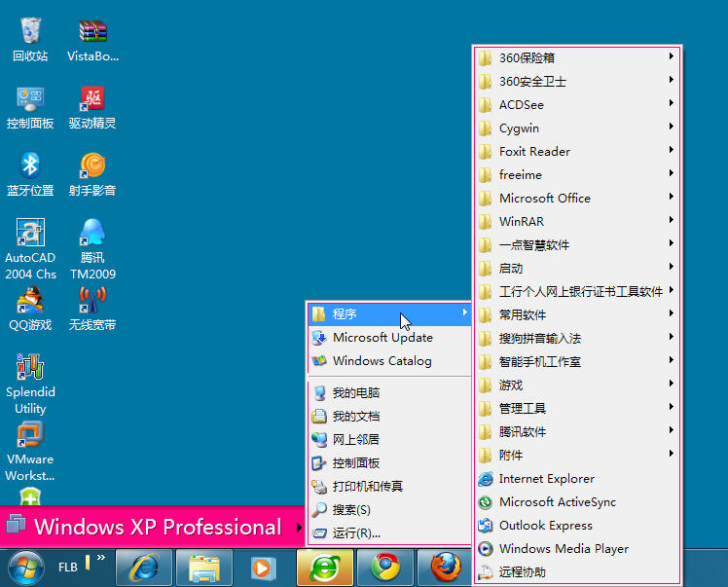728x587 pixels.
Task: Choose 运行(R)... from the menu
Action: (x=389, y=533)
